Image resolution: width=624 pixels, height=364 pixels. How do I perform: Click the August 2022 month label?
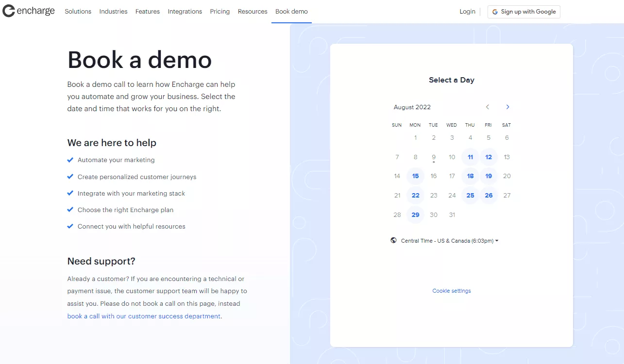point(412,107)
